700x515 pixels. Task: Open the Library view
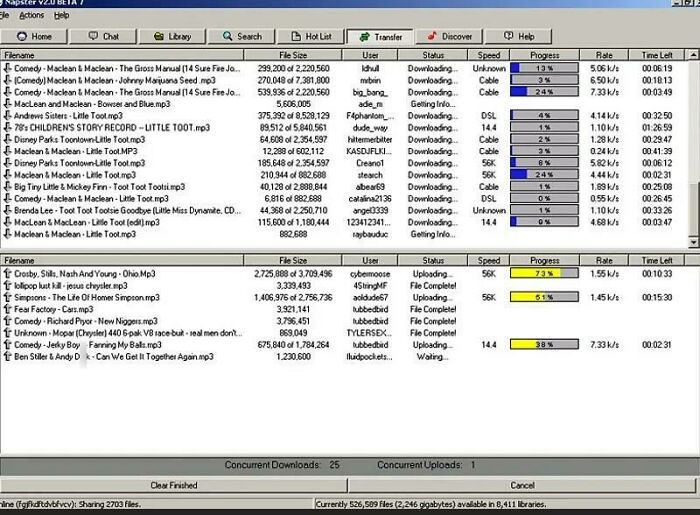(x=172, y=36)
